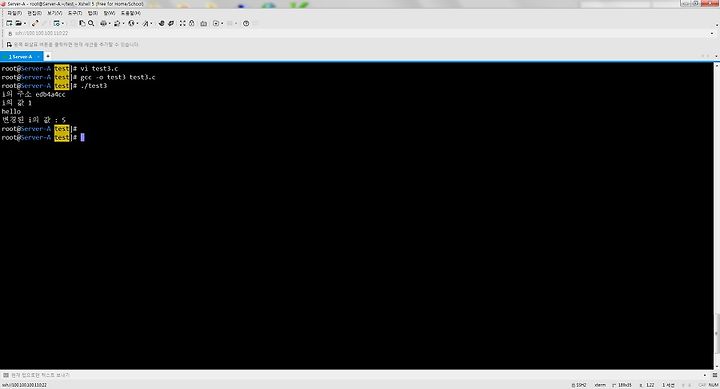
Task: Click the terminal scrollbar down arrow
Action: coord(716,366)
